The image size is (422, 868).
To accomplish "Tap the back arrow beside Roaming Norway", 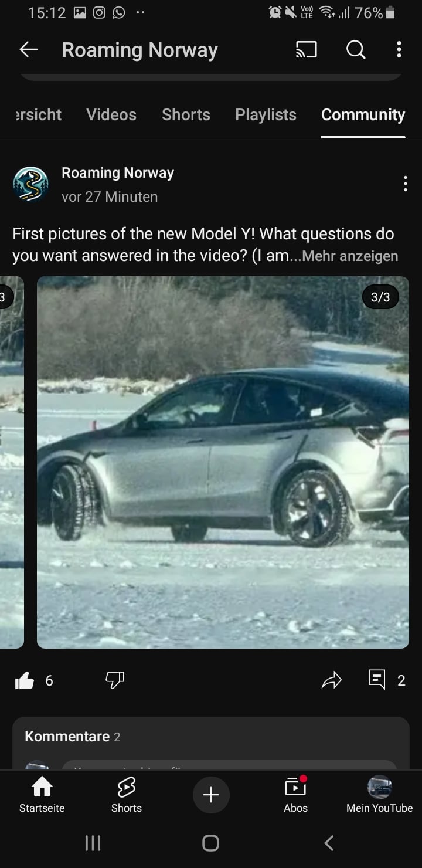I will pos(28,50).
